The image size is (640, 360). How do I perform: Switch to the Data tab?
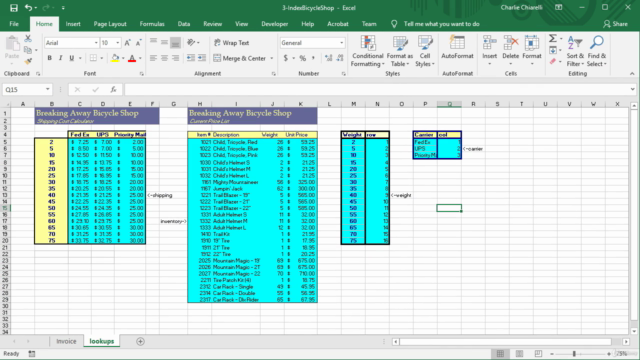[x=184, y=24]
